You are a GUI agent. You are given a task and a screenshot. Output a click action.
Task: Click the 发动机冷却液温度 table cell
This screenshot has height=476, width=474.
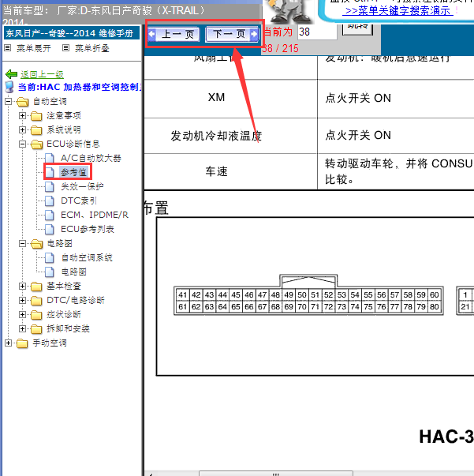[231, 136]
